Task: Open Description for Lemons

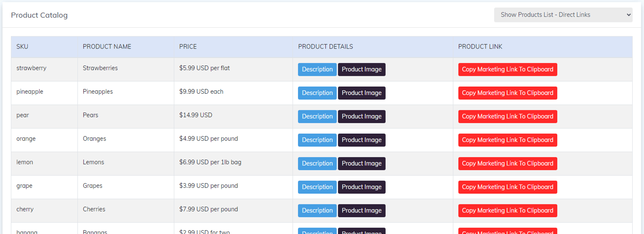Action: [x=317, y=164]
